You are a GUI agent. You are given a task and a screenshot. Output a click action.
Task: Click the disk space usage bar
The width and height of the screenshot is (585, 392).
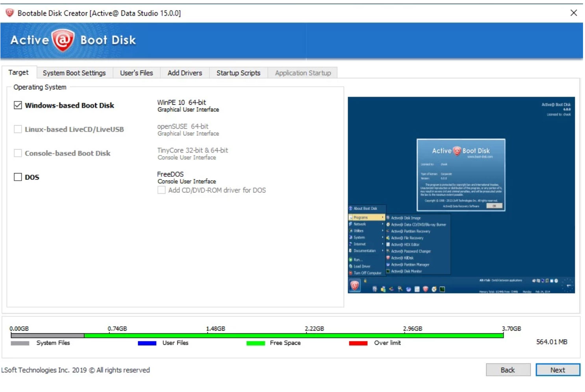(276, 335)
